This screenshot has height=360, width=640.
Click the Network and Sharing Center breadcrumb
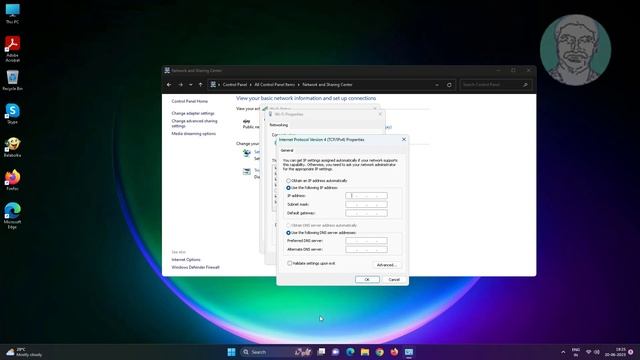pyautogui.click(x=327, y=84)
